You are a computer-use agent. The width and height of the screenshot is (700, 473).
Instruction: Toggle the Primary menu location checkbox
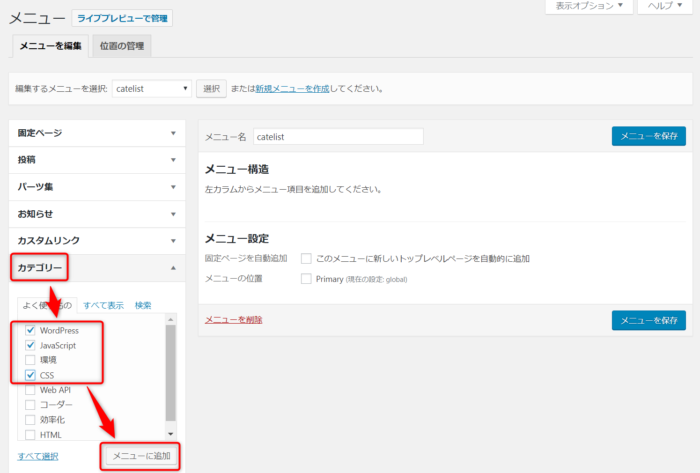307,278
